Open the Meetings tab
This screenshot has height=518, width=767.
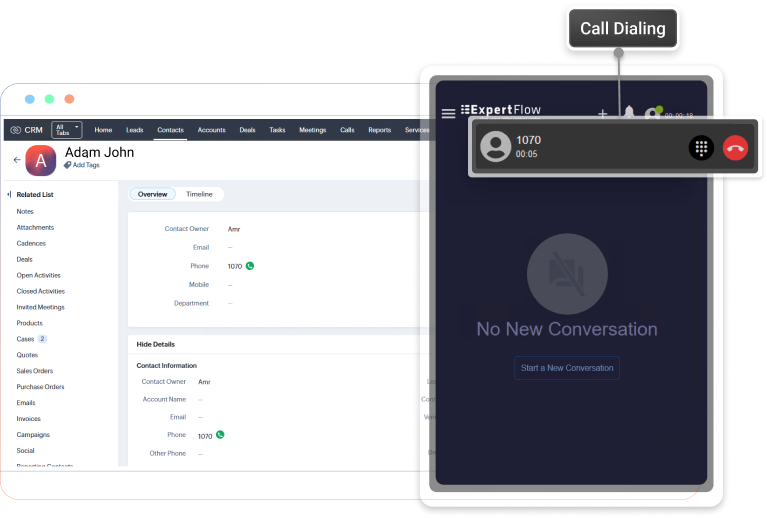coord(313,130)
